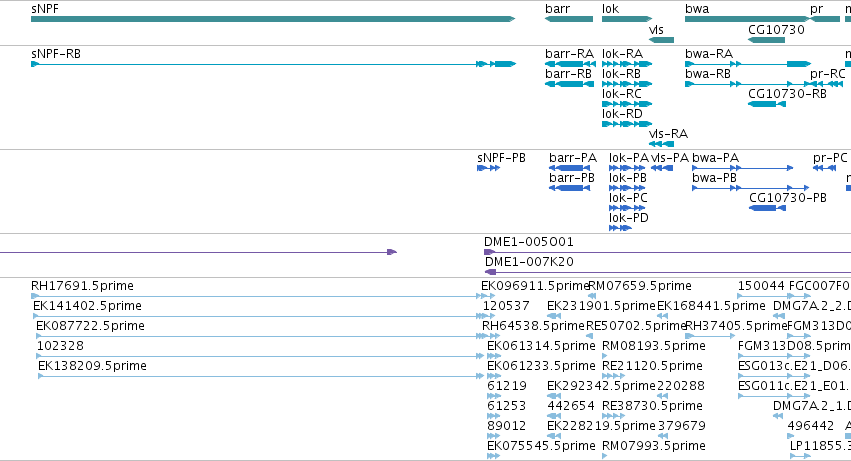Select EST RE38730.5prime
The height and width of the screenshot is (461, 851).
pos(652,406)
